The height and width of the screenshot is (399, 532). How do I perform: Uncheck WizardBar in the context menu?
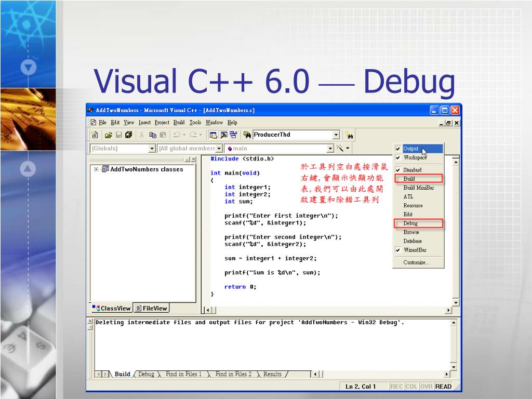point(418,250)
